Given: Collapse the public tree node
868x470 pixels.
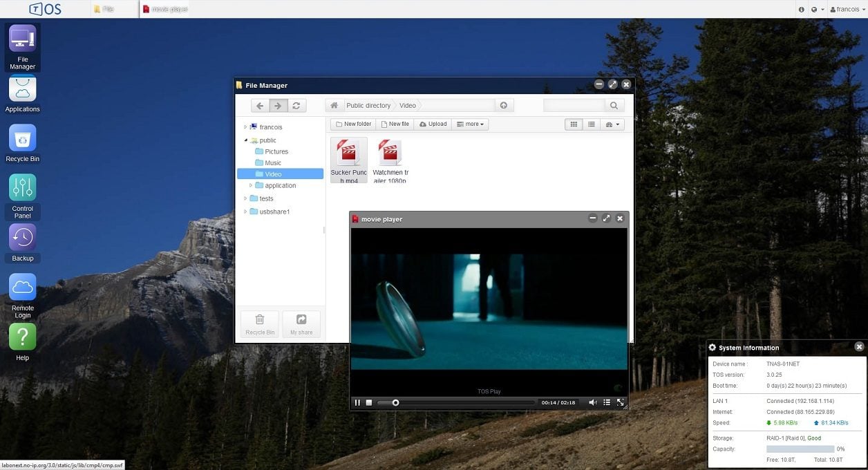Looking at the screenshot, I should coord(245,140).
